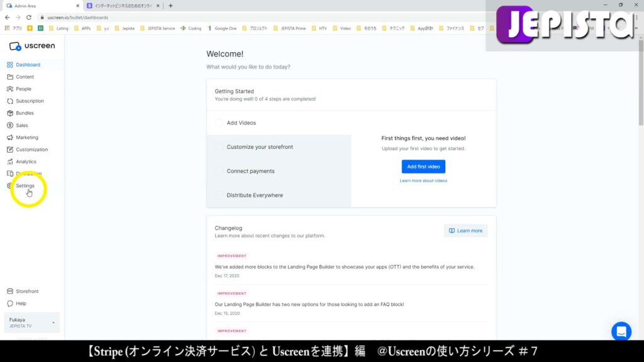644x362 pixels.
Task: Click the Changelog Learn more button
Action: [x=465, y=231]
